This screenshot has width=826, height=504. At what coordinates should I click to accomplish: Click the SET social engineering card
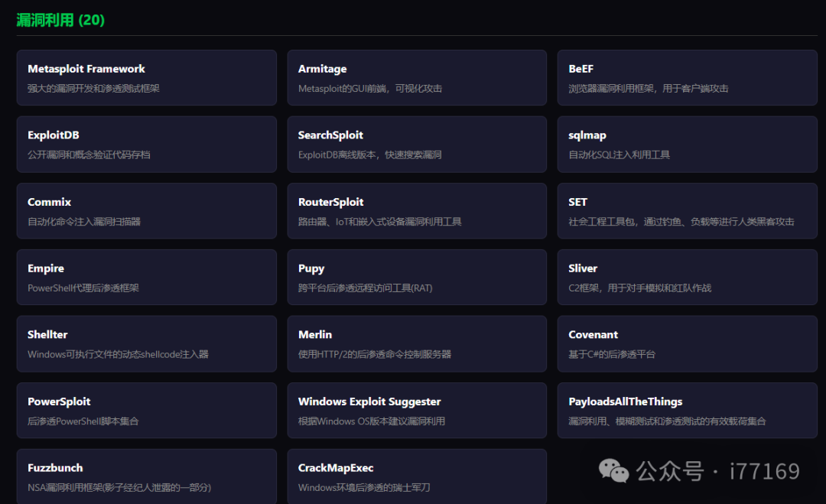[x=687, y=211]
